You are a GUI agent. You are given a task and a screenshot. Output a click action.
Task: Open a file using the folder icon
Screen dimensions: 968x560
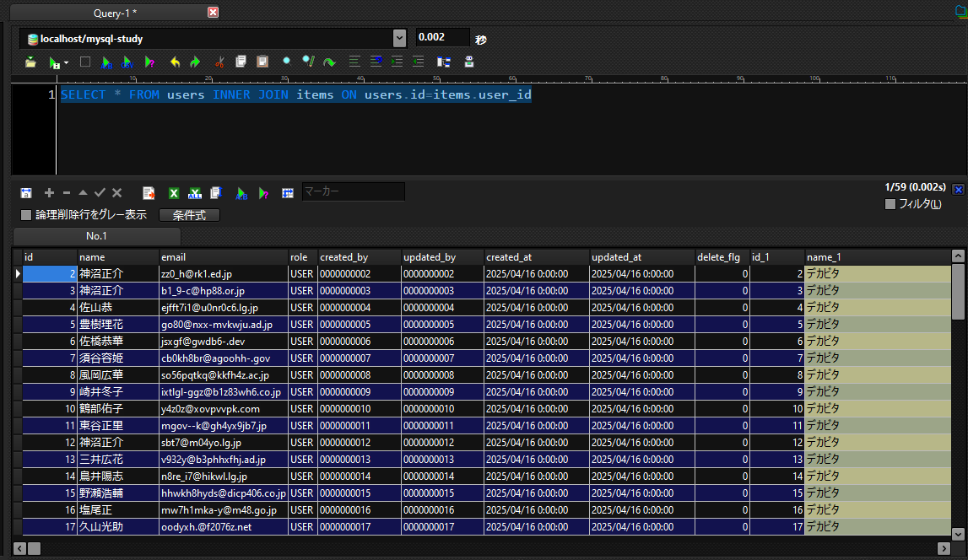coord(30,62)
